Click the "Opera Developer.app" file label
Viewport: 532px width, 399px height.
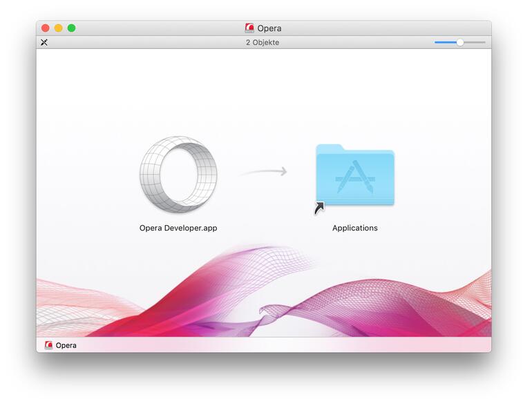[178, 228]
